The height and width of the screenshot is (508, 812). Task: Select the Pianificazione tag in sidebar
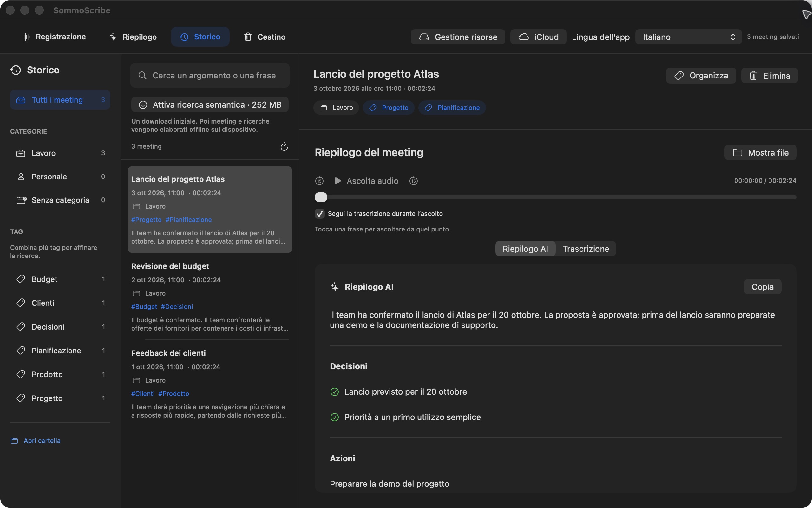click(60, 351)
